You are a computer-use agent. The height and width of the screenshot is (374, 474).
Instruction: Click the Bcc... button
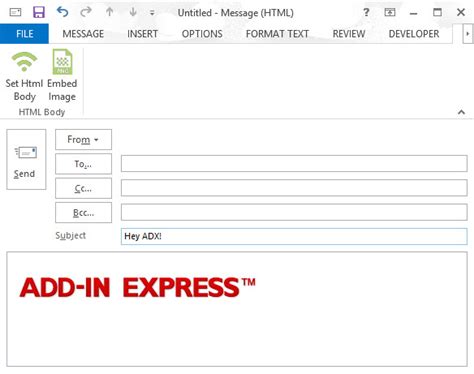pos(83,212)
